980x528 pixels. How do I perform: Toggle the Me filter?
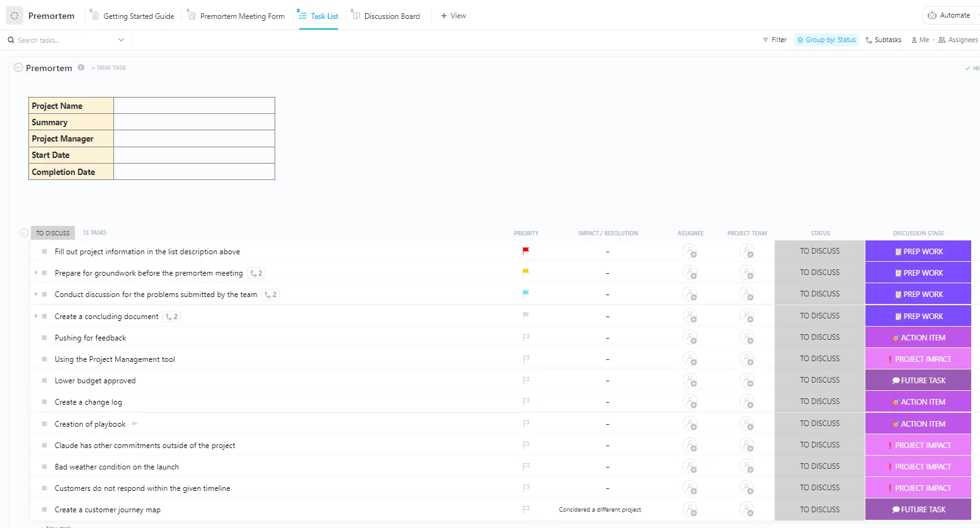(x=920, y=40)
